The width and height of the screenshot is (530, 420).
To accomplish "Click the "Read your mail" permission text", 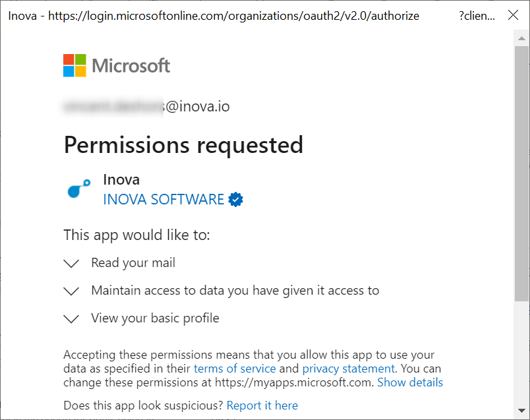I will click(x=133, y=263).
